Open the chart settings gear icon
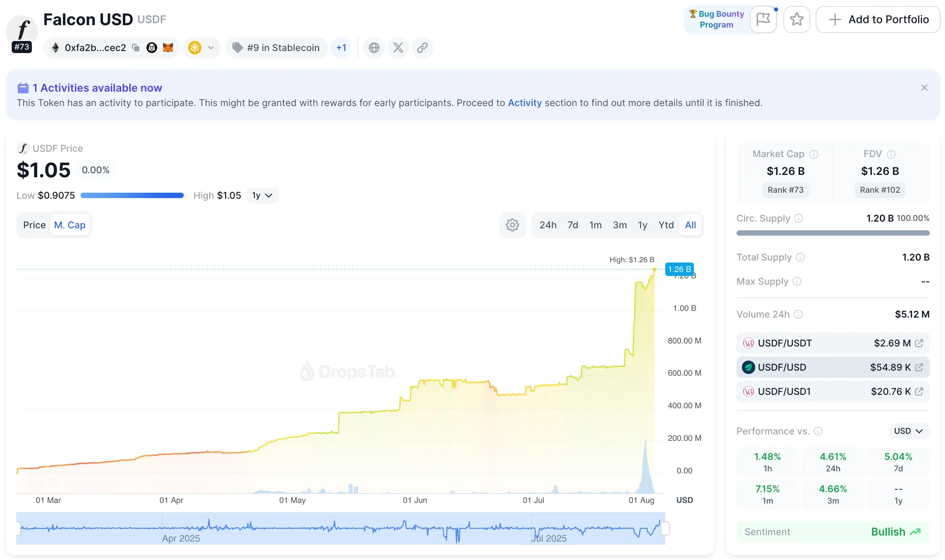The width and height of the screenshot is (945, 560). [x=512, y=225]
